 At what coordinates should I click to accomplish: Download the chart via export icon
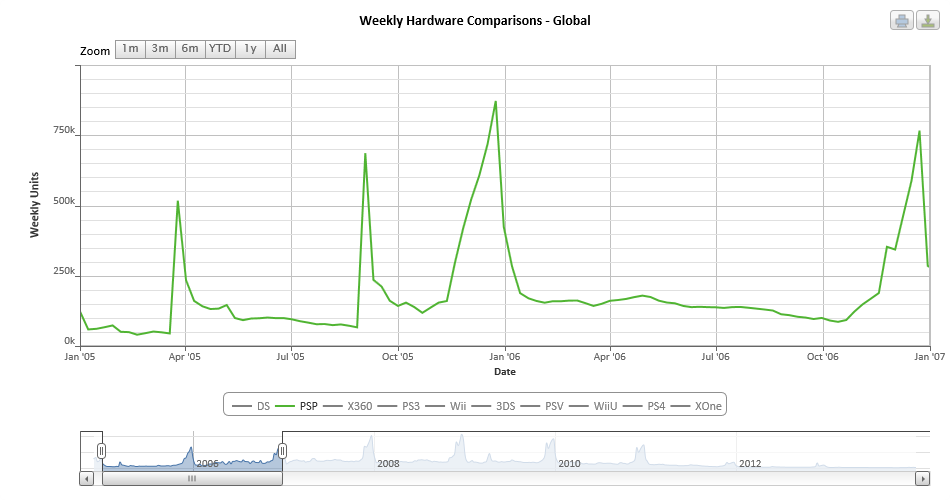tap(928, 21)
